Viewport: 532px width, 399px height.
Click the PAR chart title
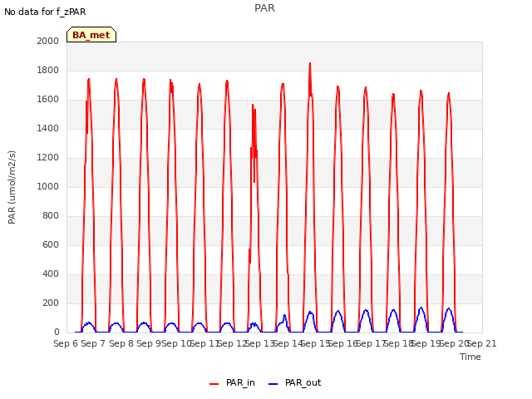point(264,8)
